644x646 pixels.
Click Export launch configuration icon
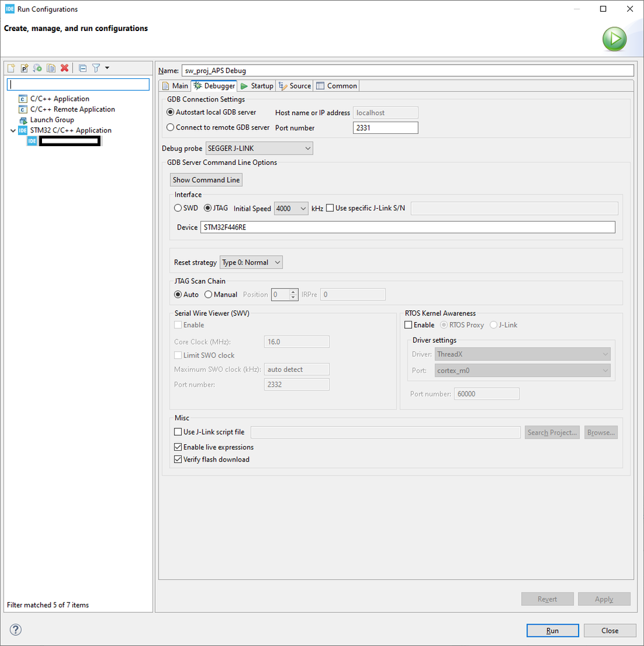pyautogui.click(x=38, y=68)
